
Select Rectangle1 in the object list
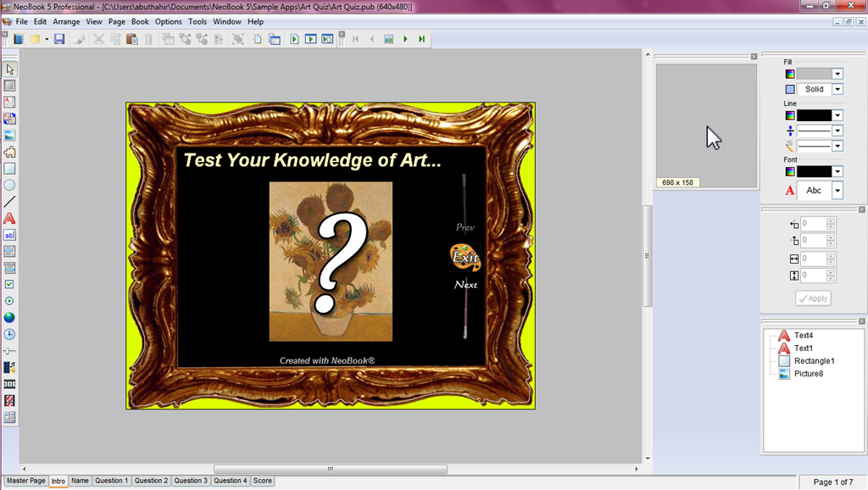coord(814,361)
